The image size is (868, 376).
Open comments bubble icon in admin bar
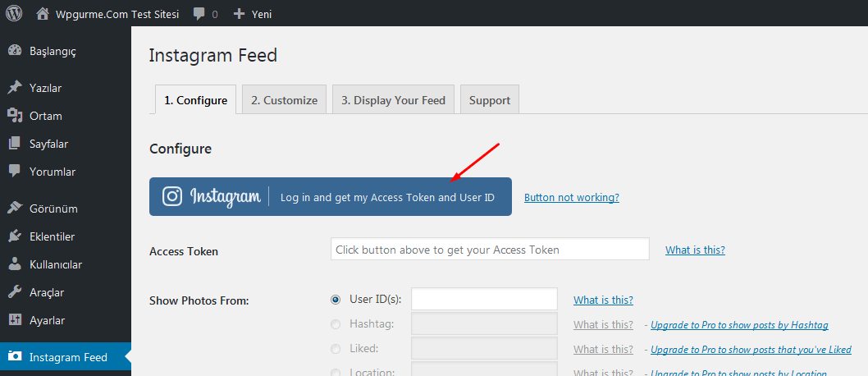click(x=199, y=14)
